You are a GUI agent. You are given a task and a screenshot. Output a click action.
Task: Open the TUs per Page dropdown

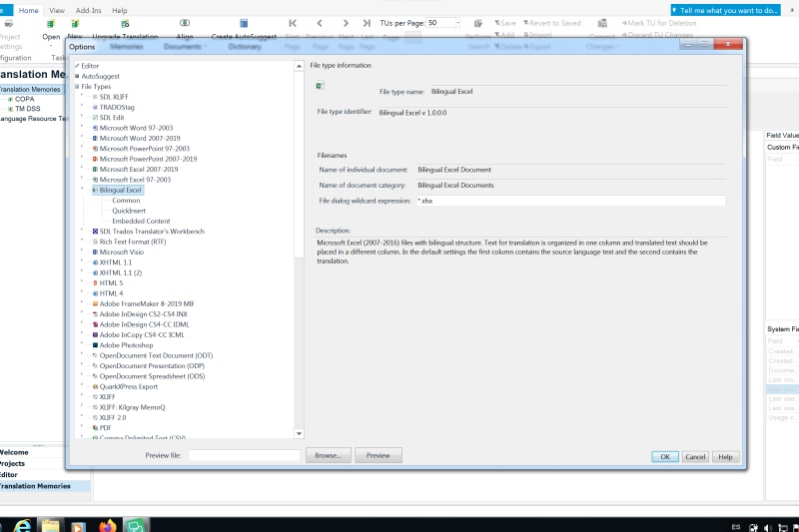(457, 23)
